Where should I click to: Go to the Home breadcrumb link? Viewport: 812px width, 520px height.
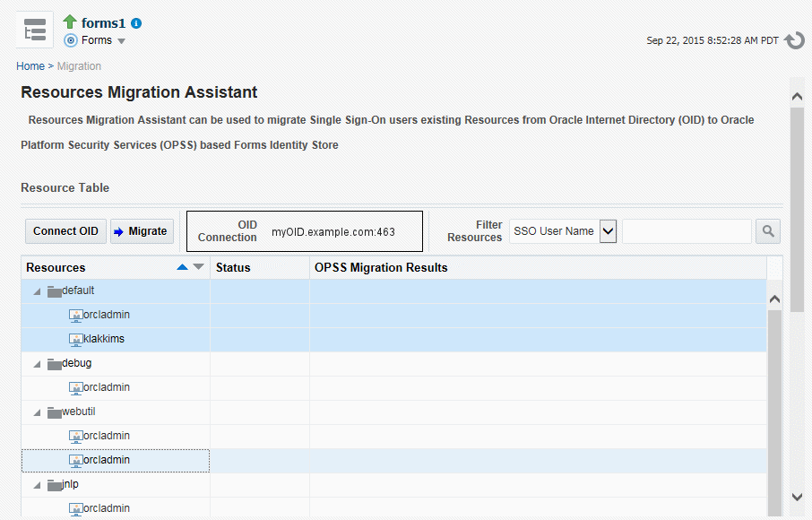pyautogui.click(x=30, y=66)
